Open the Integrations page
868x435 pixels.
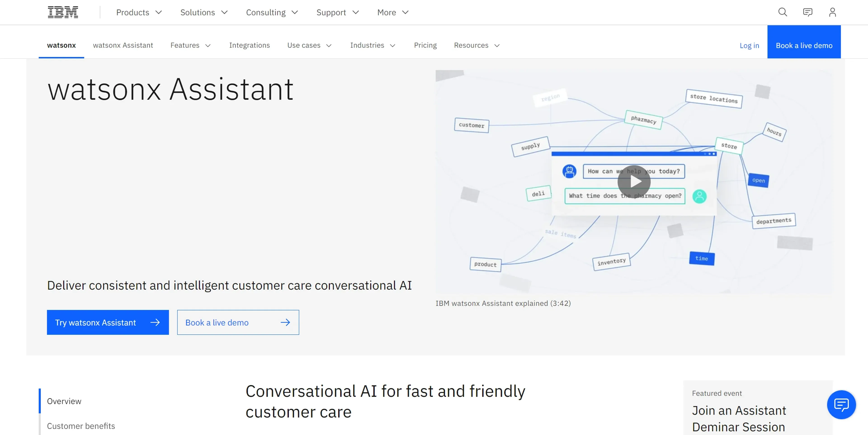click(249, 45)
